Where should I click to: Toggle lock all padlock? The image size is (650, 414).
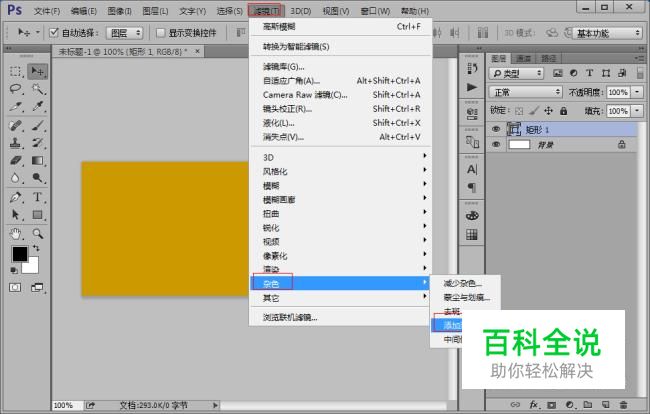pos(563,111)
